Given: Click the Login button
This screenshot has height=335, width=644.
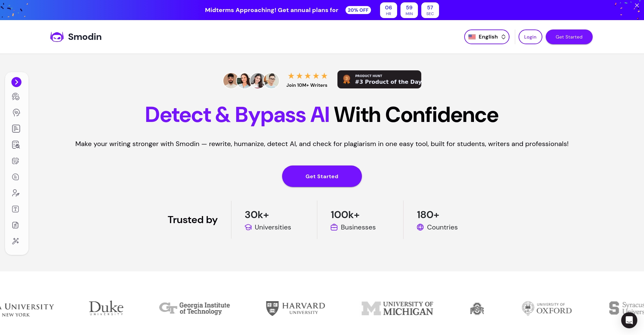Looking at the screenshot, I should pos(530,37).
